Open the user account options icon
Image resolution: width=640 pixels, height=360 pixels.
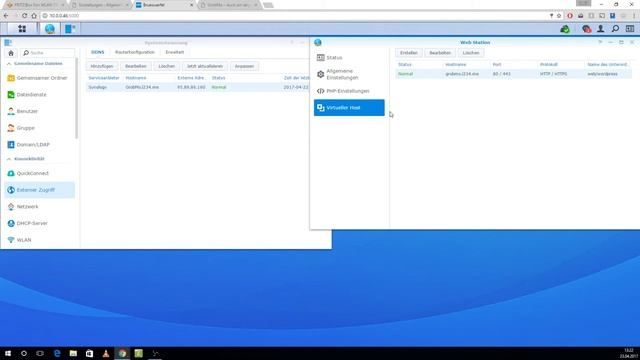[601, 29]
